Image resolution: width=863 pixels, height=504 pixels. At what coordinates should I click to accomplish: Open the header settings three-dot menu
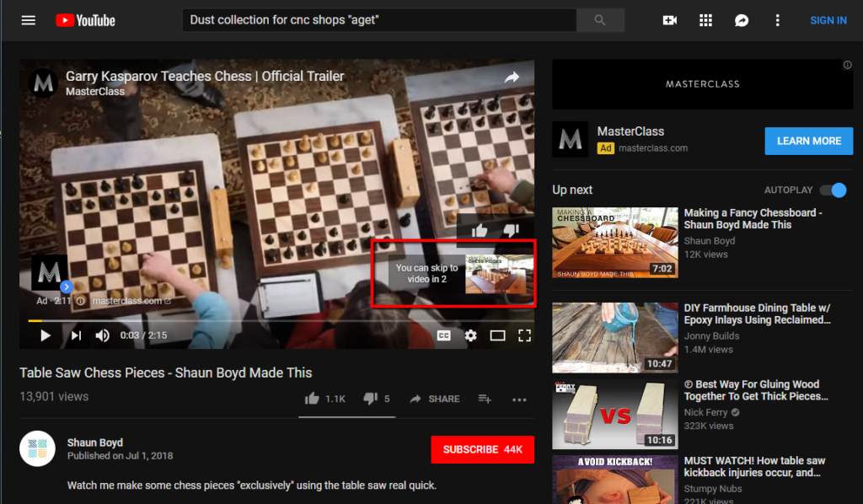point(777,20)
